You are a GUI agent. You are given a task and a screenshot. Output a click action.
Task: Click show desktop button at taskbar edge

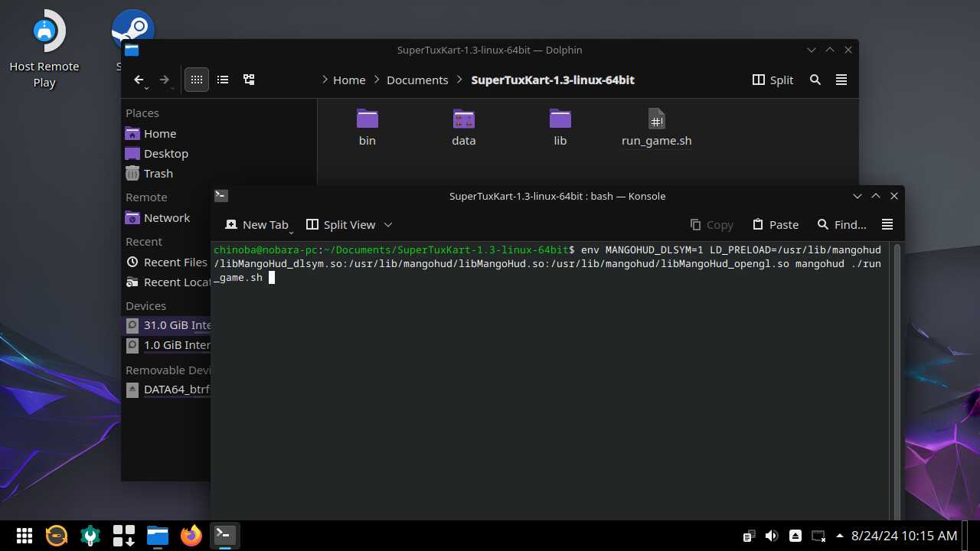(971, 536)
